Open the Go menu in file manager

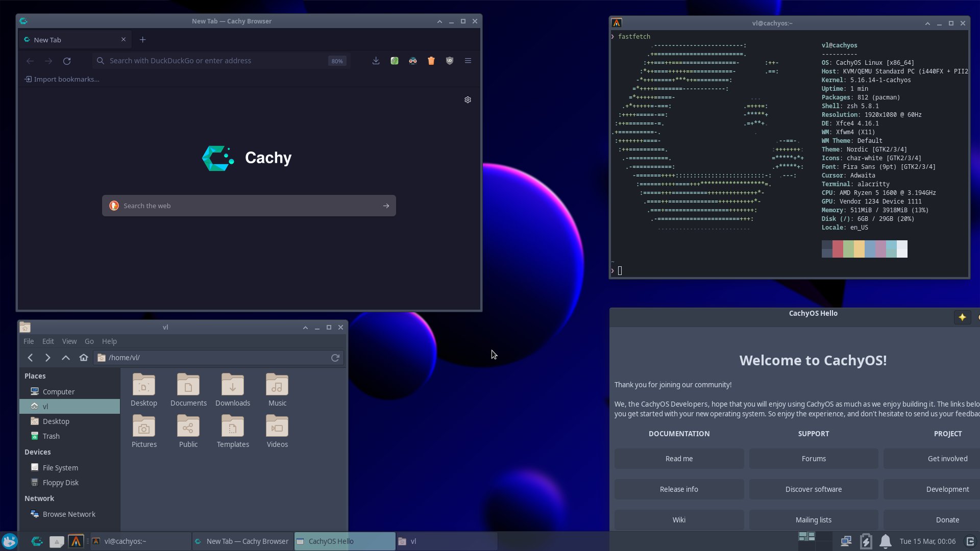click(x=89, y=341)
